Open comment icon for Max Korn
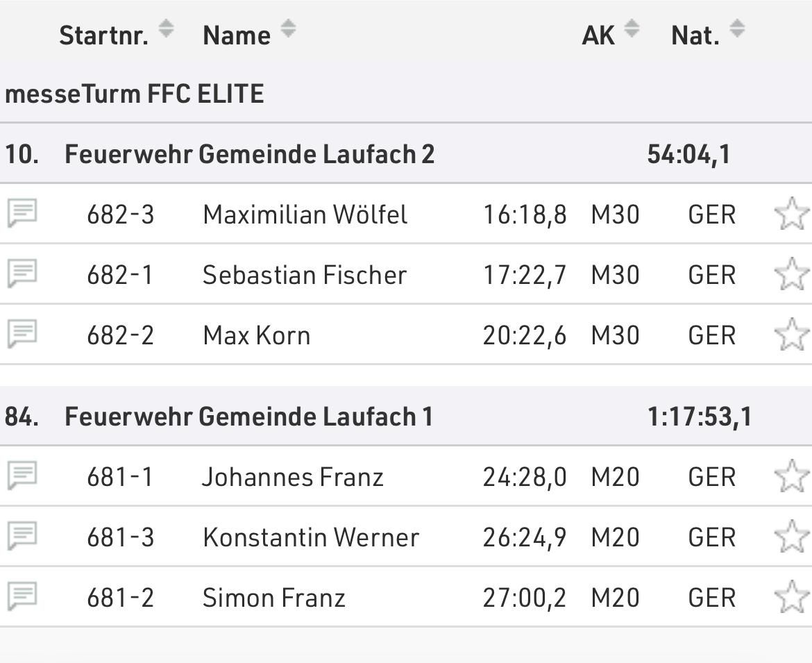The height and width of the screenshot is (663, 812). (x=22, y=334)
